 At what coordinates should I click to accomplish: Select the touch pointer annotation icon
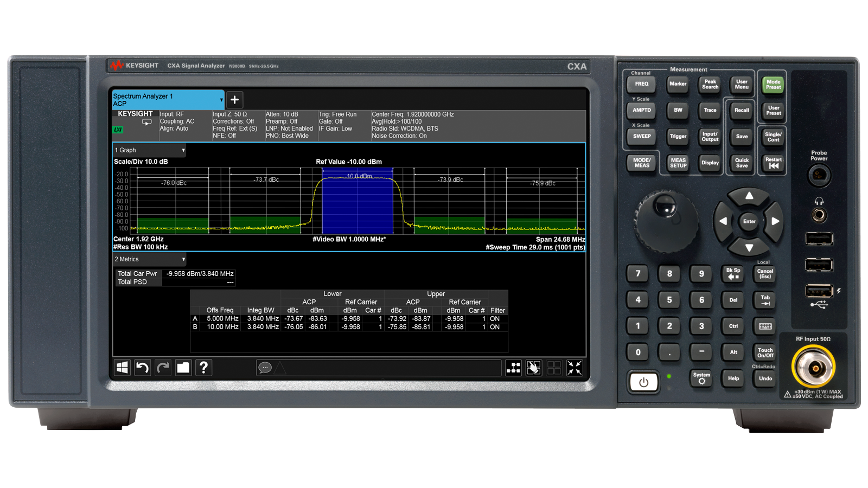(x=534, y=368)
